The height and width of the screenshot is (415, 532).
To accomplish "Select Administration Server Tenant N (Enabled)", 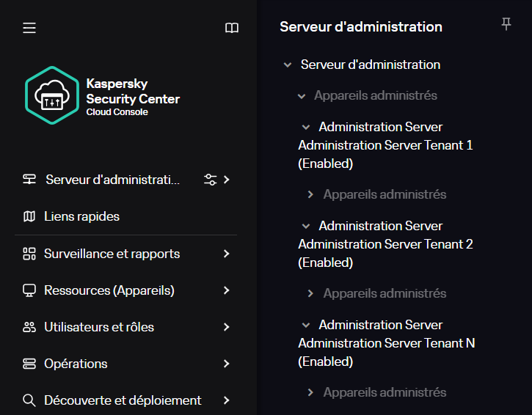I will [386, 343].
